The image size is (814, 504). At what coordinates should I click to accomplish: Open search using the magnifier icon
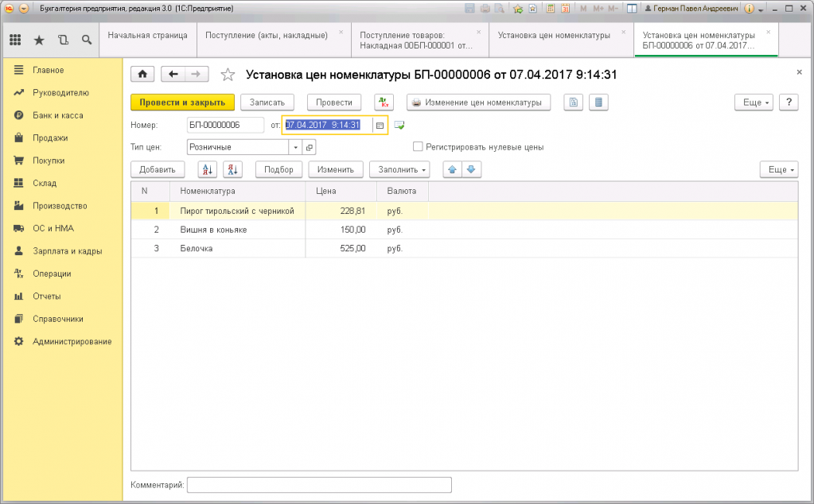tap(87, 40)
